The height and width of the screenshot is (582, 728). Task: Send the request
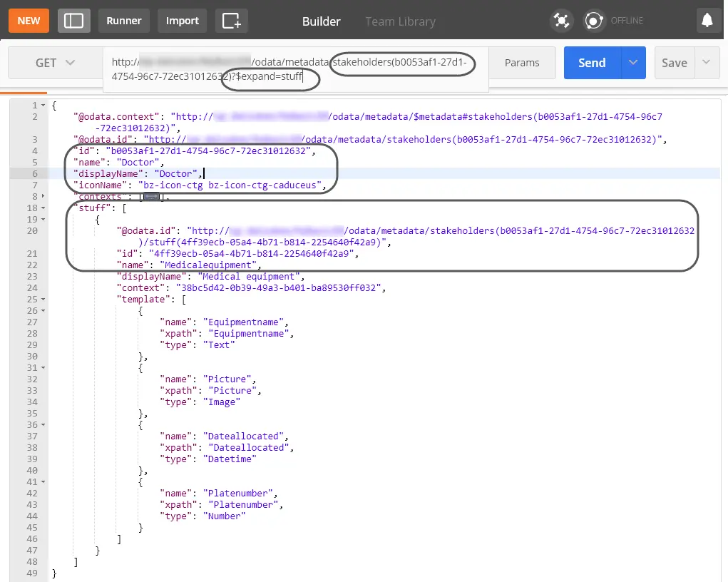point(592,63)
